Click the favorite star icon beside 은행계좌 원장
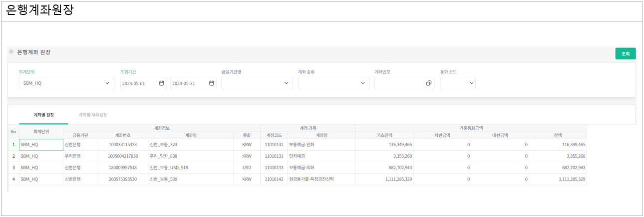This screenshot has width=644, height=217. [x=11, y=51]
